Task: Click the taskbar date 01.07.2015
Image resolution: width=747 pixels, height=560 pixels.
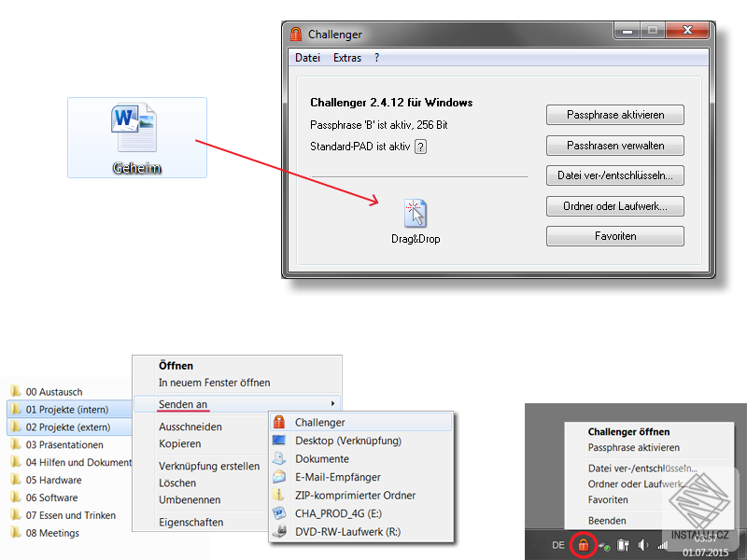Action: [x=705, y=553]
